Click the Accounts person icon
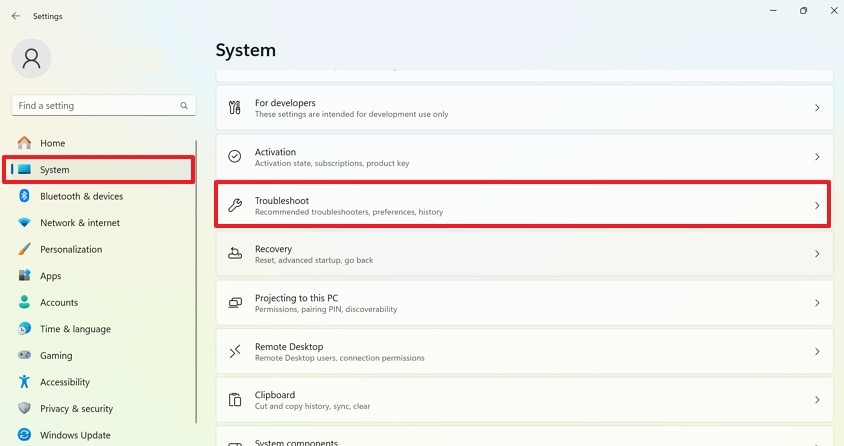The width and height of the screenshot is (844, 446). pyautogui.click(x=24, y=302)
